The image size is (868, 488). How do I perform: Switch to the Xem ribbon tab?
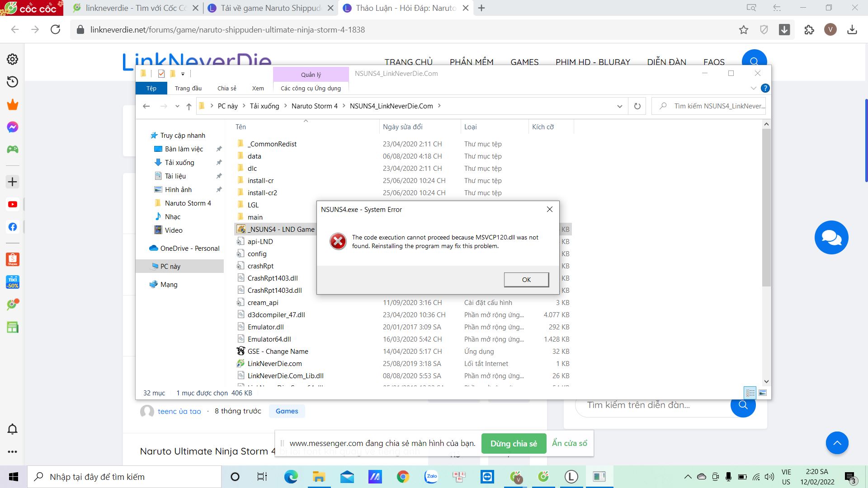point(258,88)
